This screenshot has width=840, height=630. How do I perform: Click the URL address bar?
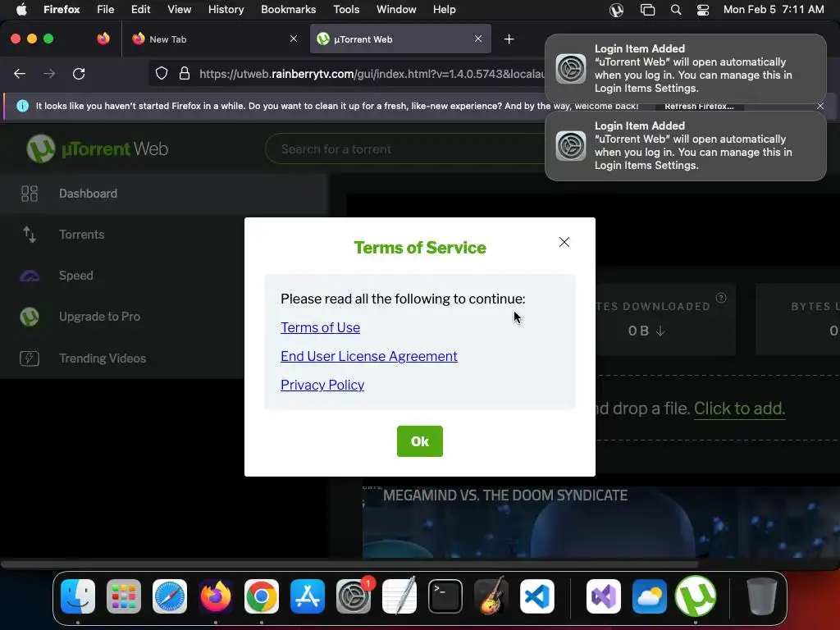coord(372,74)
